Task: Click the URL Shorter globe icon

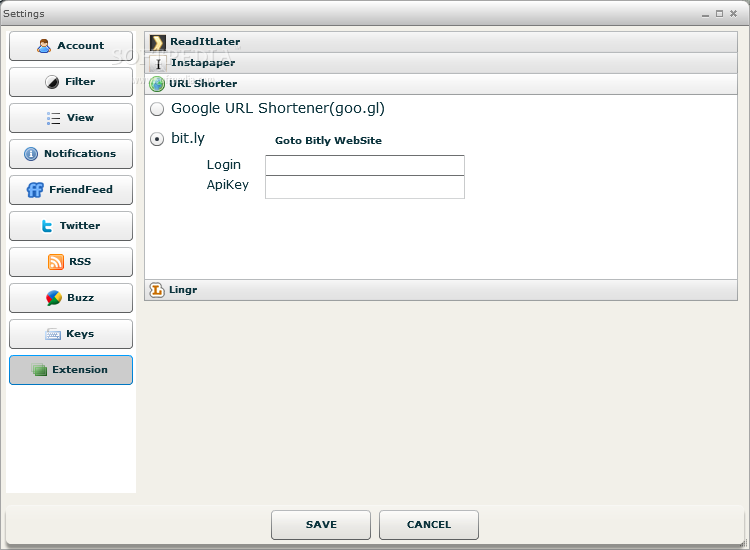Action: 157,84
